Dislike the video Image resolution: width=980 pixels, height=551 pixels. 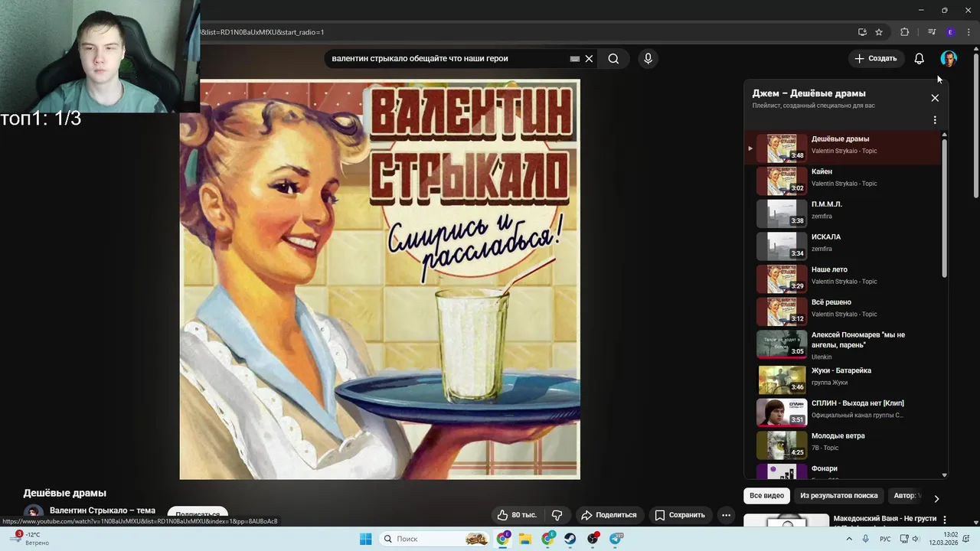click(557, 515)
